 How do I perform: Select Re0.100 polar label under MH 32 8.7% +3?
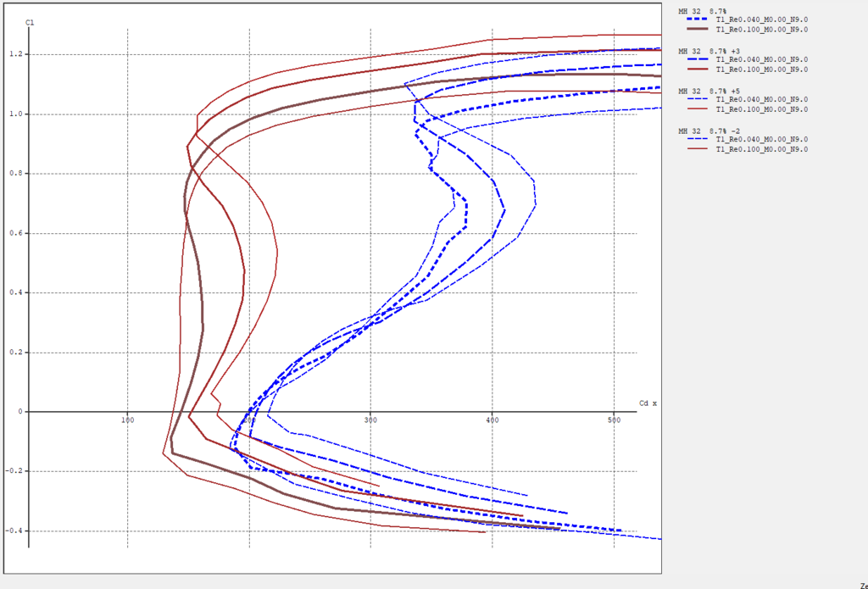click(x=761, y=69)
